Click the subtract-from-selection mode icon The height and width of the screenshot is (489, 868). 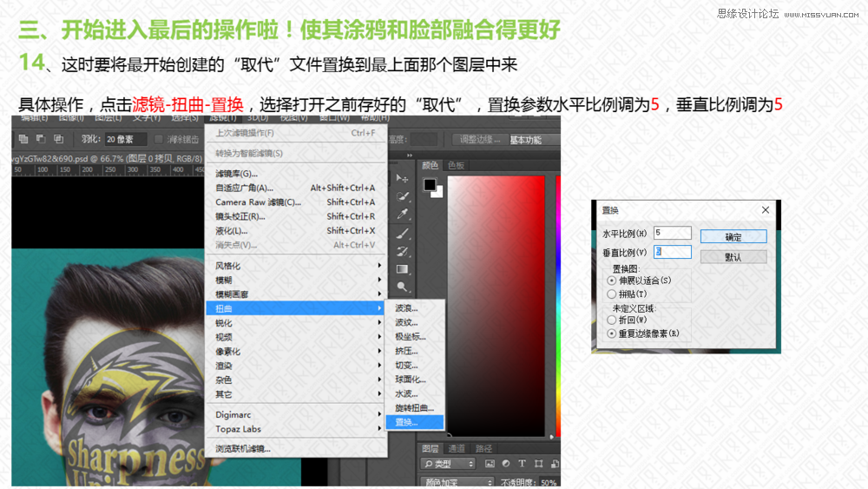41,138
